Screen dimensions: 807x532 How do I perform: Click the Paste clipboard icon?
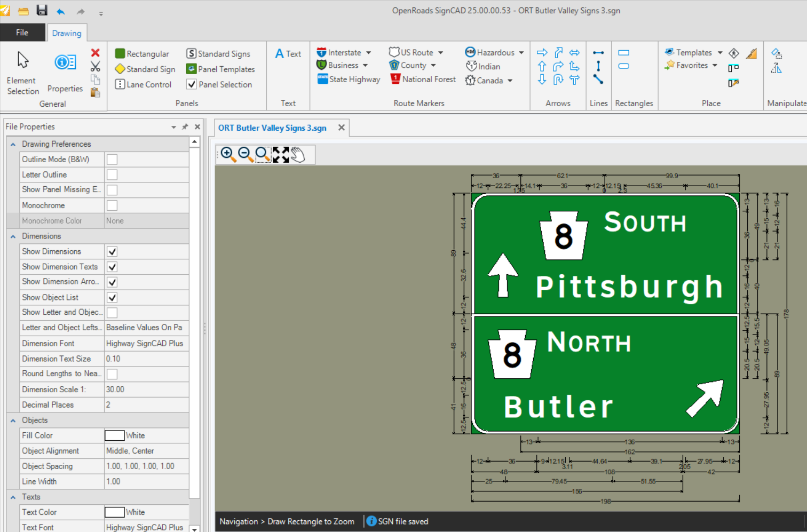coord(95,92)
